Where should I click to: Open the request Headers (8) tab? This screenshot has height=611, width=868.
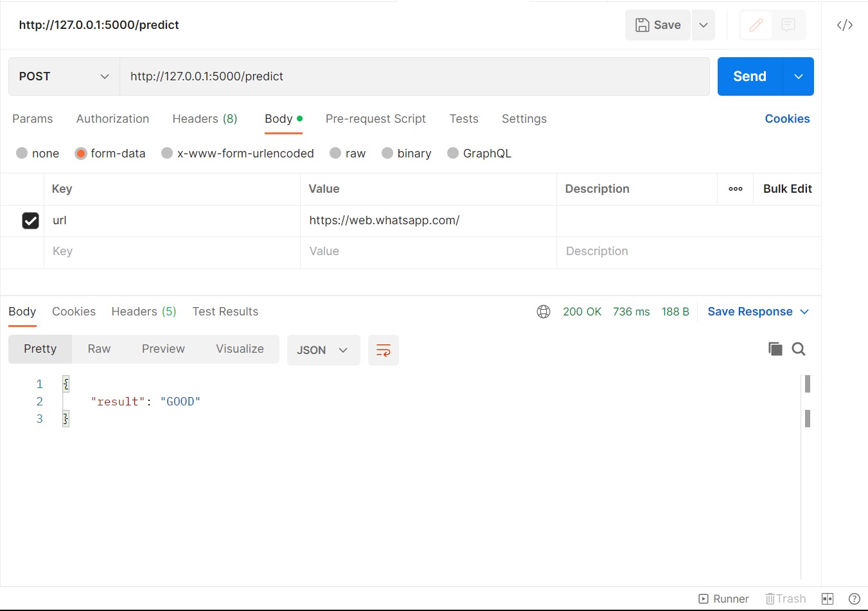point(205,119)
